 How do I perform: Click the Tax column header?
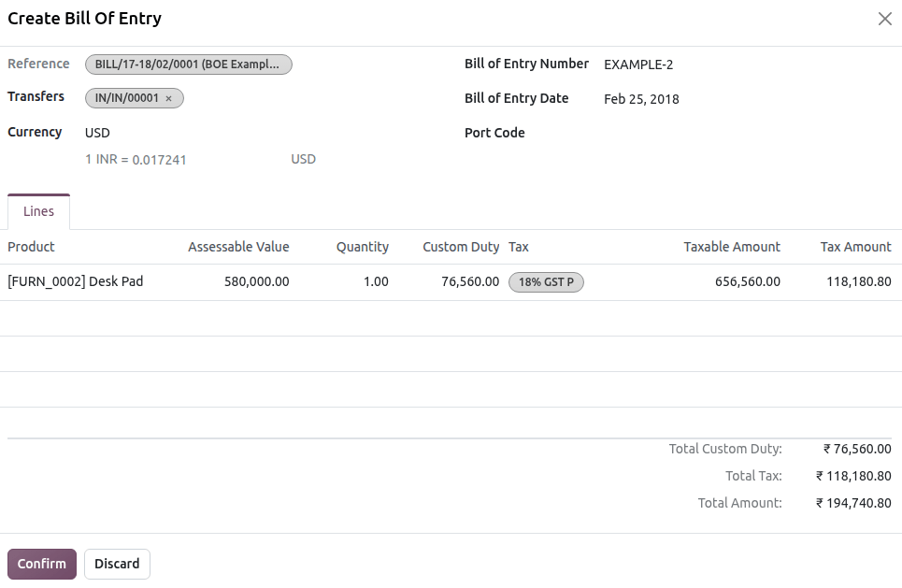519,247
